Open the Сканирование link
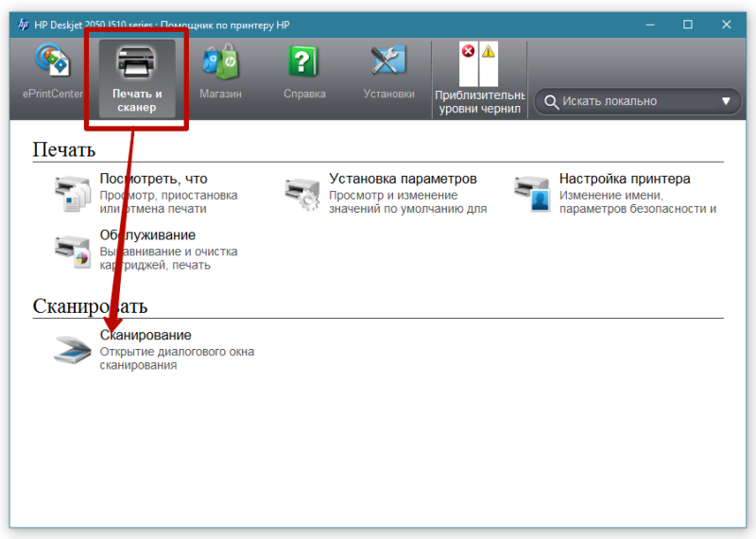Image resolution: width=756 pixels, height=539 pixels. click(146, 336)
